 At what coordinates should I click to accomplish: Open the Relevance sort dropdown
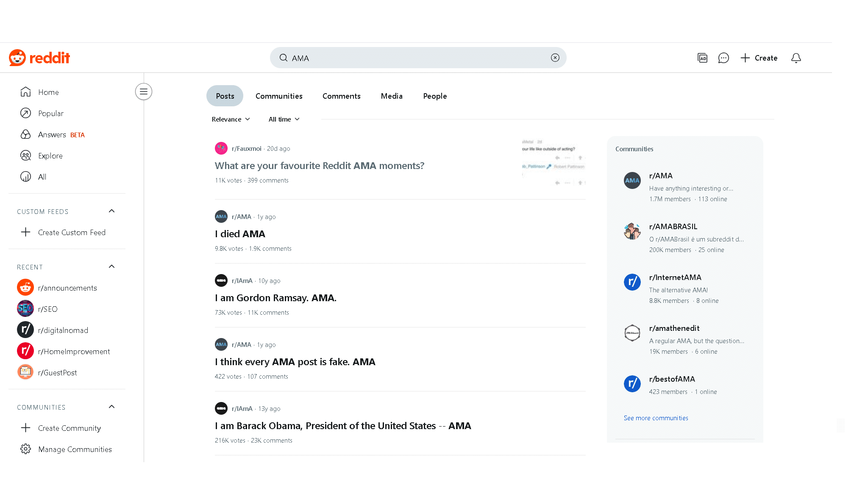(x=231, y=119)
